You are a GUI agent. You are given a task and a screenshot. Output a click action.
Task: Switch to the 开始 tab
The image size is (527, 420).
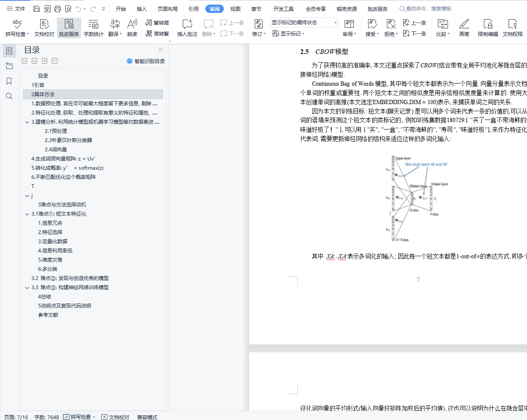pyautogui.click(x=121, y=9)
